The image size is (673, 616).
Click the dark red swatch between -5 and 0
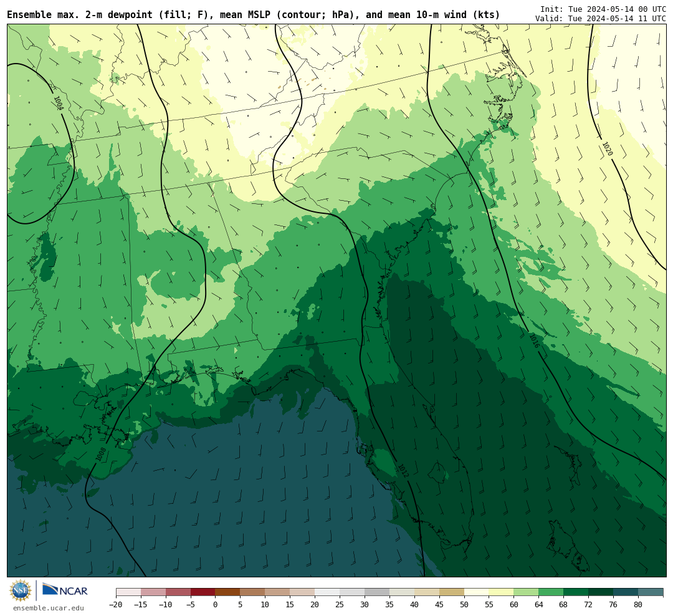pyautogui.click(x=203, y=592)
